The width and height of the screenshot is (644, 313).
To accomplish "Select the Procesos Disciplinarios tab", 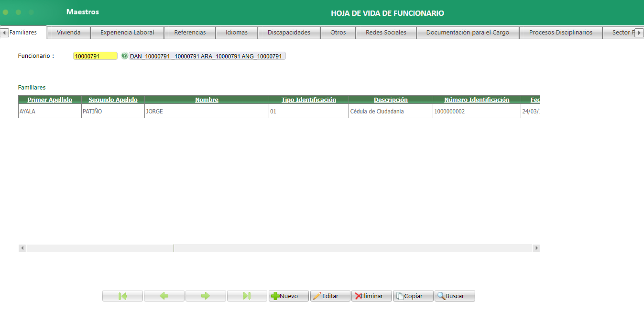I will (x=561, y=32).
